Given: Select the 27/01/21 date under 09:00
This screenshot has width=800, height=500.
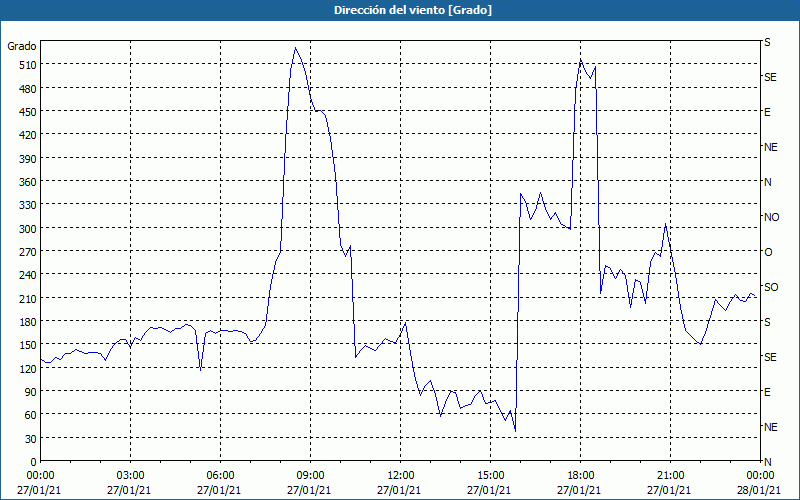Looking at the screenshot, I should [310, 490].
